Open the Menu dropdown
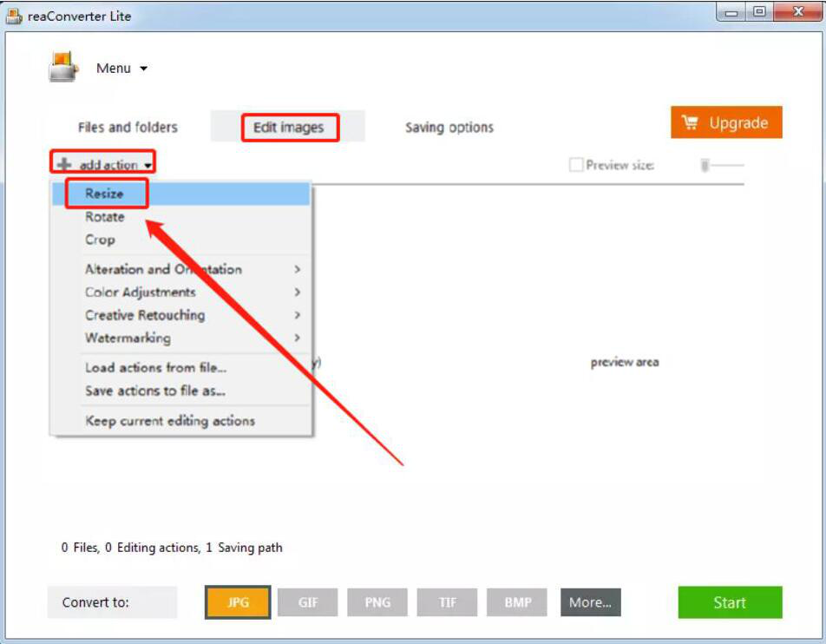 pos(121,68)
